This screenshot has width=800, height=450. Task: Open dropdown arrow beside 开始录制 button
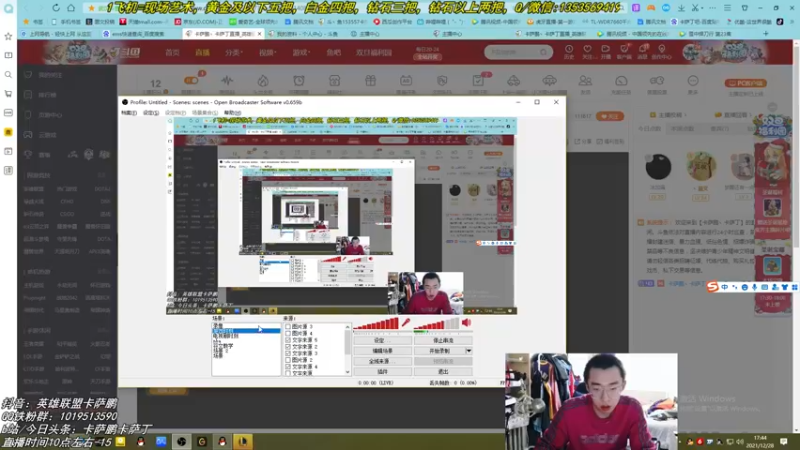coord(468,351)
